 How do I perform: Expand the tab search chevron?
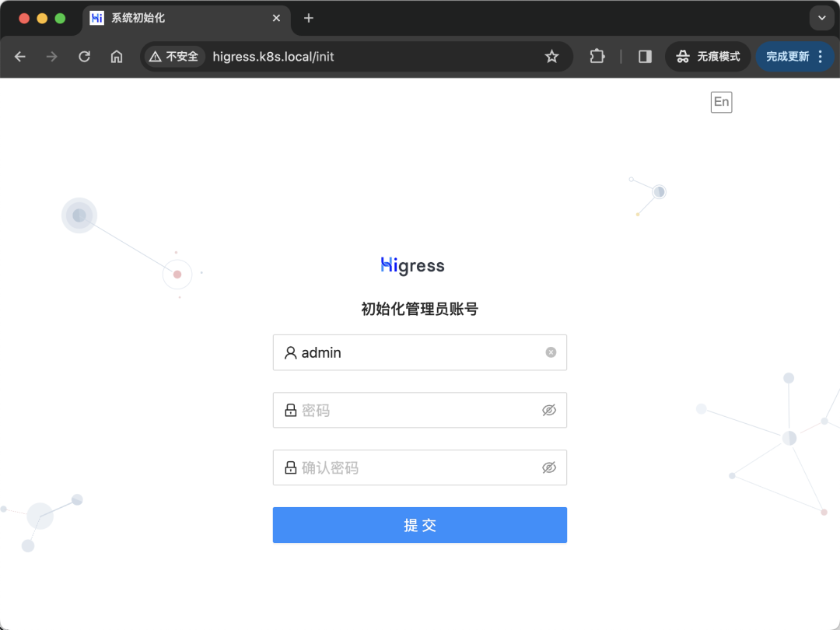822,18
